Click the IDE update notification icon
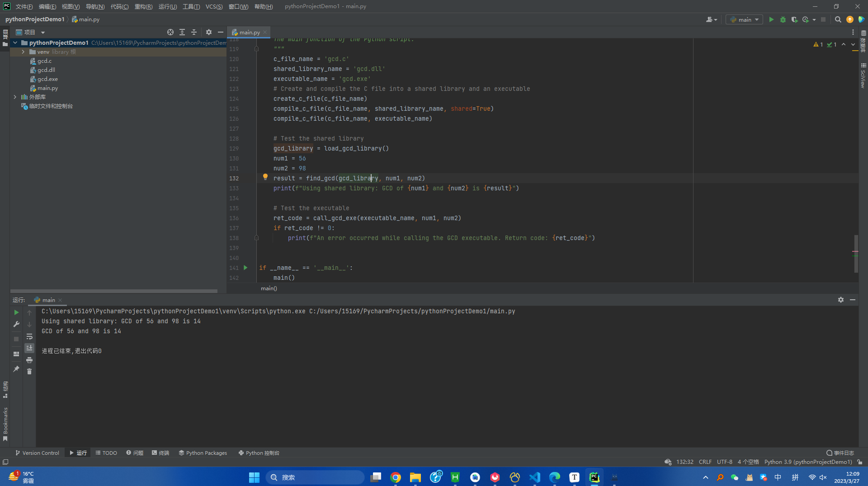This screenshot has height=486, width=868. pos(850,19)
